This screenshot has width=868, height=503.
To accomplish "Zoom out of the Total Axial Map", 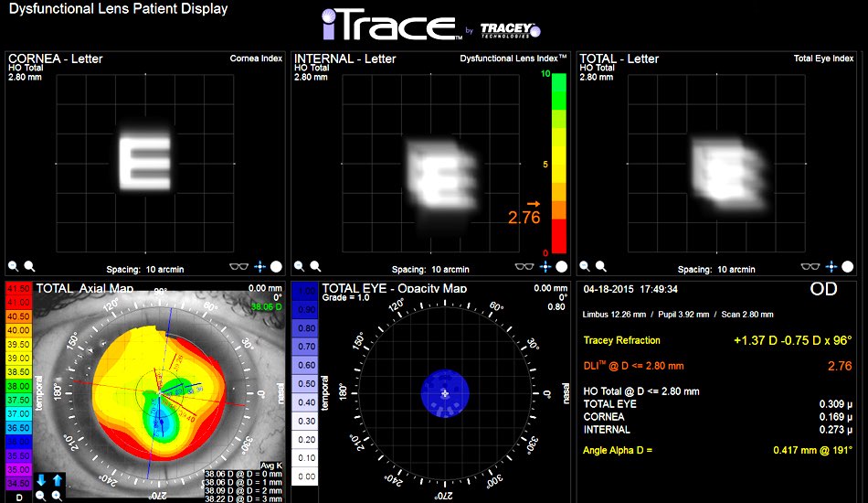I will (x=40, y=495).
